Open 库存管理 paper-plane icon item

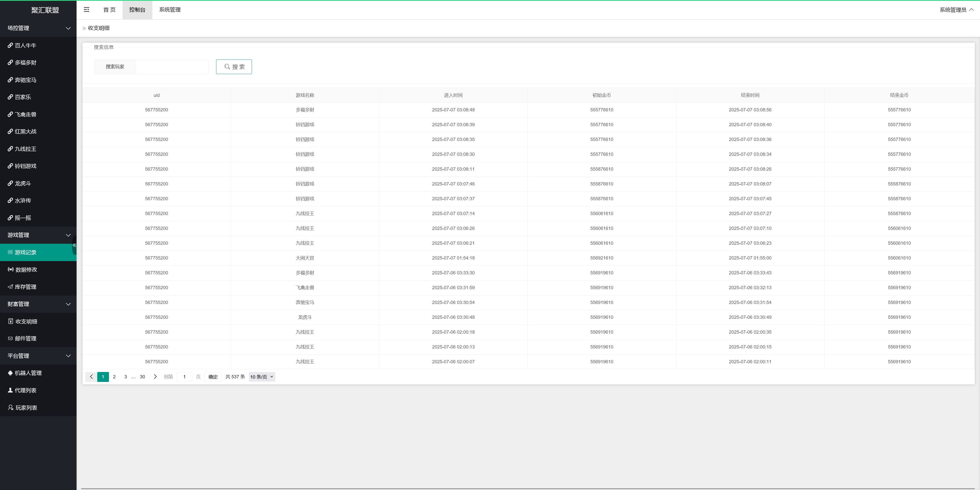tap(25, 287)
